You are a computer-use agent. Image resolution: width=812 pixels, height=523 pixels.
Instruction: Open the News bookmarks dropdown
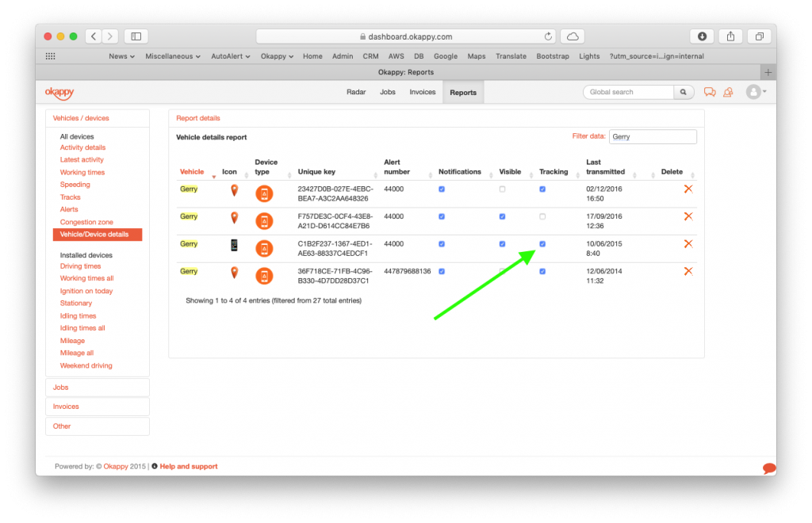[121, 56]
